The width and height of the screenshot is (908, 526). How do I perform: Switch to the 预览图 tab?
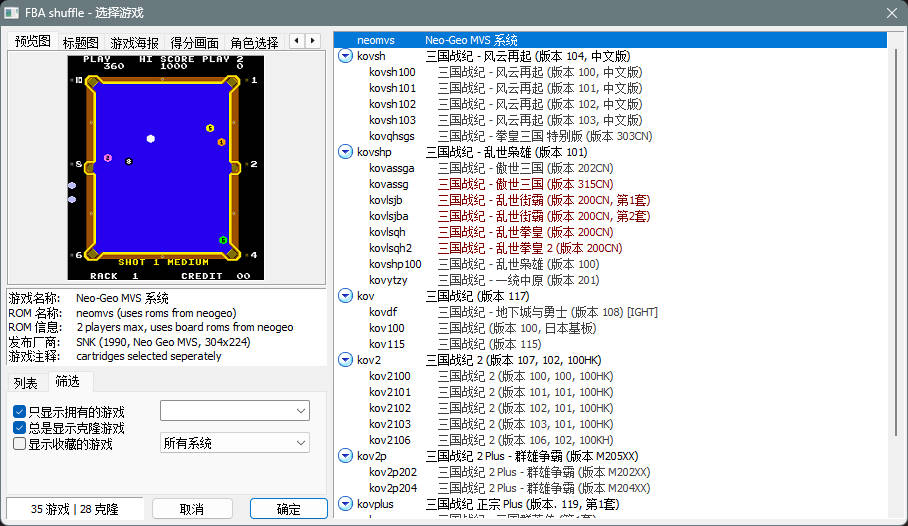pyautogui.click(x=32, y=41)
